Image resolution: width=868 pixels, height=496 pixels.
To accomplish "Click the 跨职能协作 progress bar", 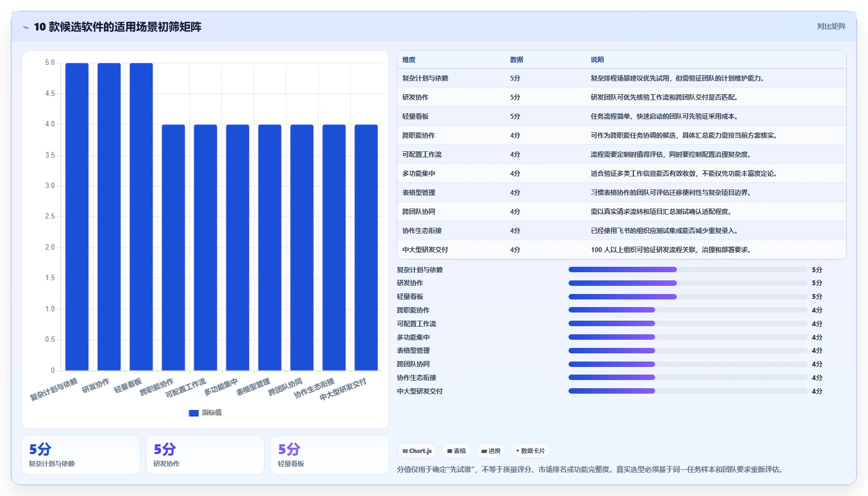I will pyautogui.click(x=687, y=310).
